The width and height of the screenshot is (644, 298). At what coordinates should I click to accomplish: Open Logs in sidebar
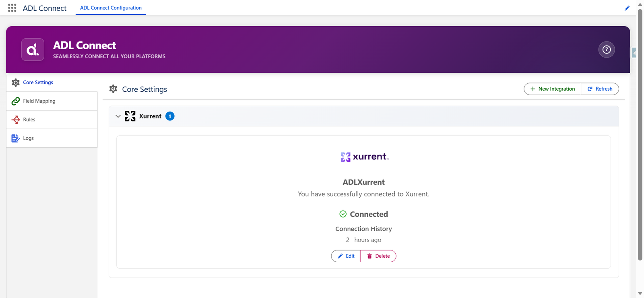(x=52, y=138)
